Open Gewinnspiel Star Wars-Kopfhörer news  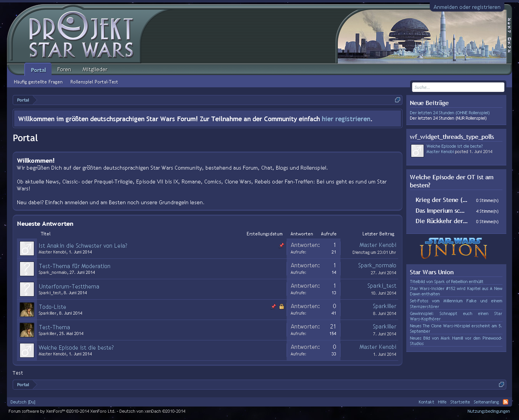coord(456,316)
